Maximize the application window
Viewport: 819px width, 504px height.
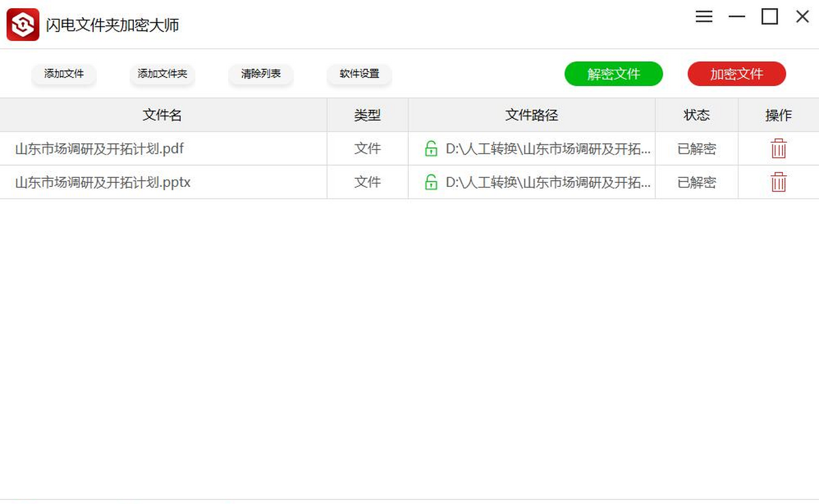tap(769, 17)
